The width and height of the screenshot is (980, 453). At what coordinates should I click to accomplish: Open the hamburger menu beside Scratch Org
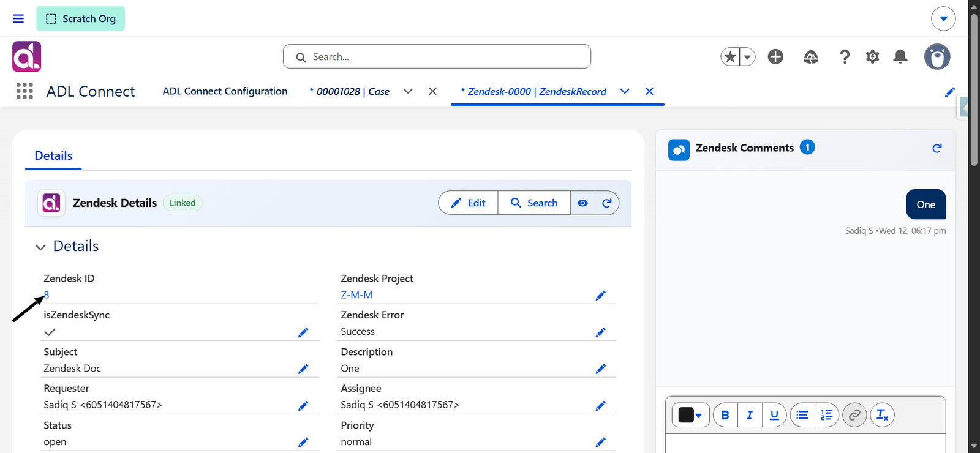click(x=18, y=18)
